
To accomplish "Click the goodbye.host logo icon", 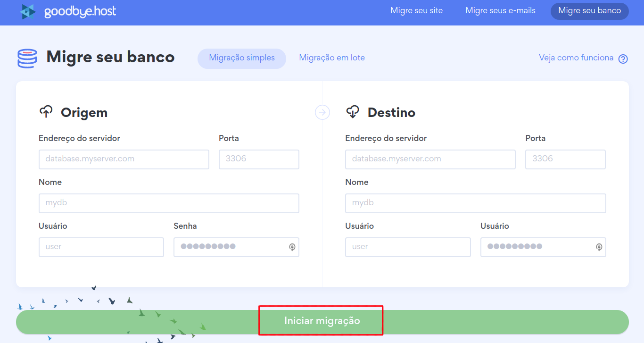I will (28, 12).
